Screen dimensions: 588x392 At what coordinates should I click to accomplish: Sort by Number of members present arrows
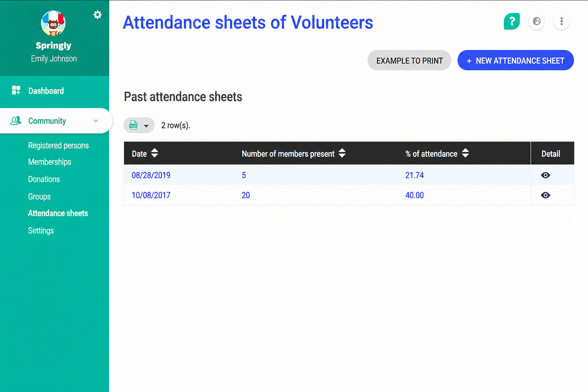[342, 153]
